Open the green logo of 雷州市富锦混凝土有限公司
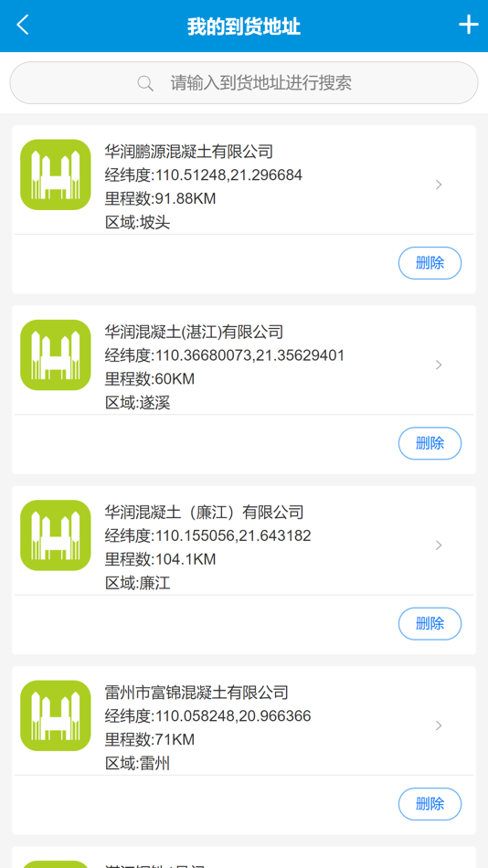The height and width of the screenshot is (868, 488). (56, 715)
